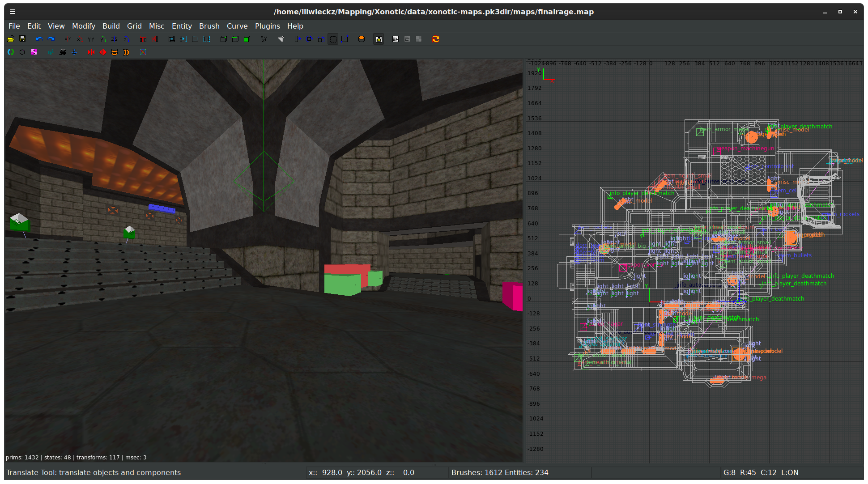Image resolution: width=868 pixels, height=484 pixels.
Task: Click the textures toggle icon in toolbar
Action: [x=418, y=38]
